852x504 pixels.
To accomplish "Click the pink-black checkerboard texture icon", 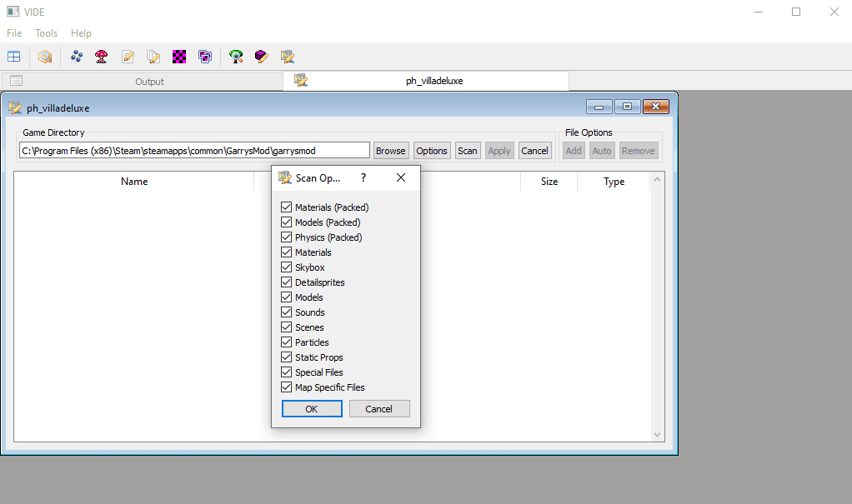I will 179,57.
